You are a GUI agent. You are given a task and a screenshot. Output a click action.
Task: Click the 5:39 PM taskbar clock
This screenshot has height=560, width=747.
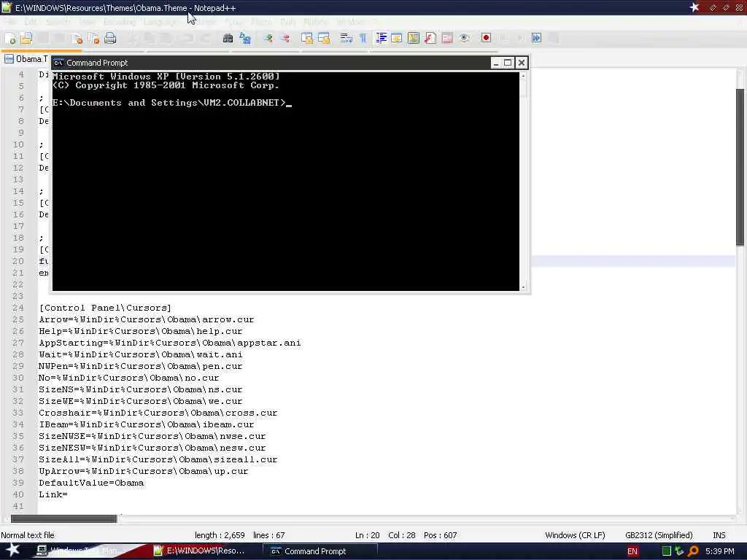[720, 551]
